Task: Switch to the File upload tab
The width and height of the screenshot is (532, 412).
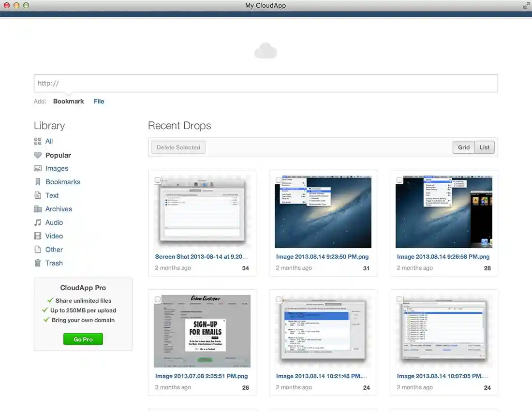Action: point(99,101)
